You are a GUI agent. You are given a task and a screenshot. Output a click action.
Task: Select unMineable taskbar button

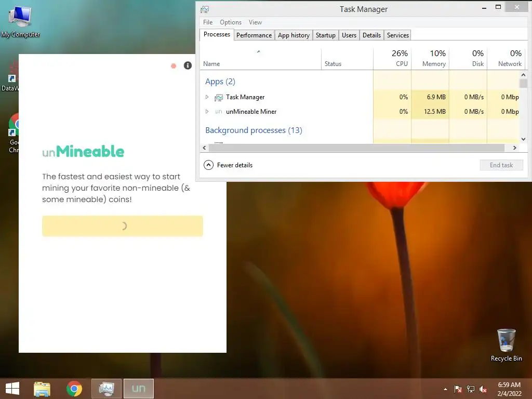(x=138, y=389)
